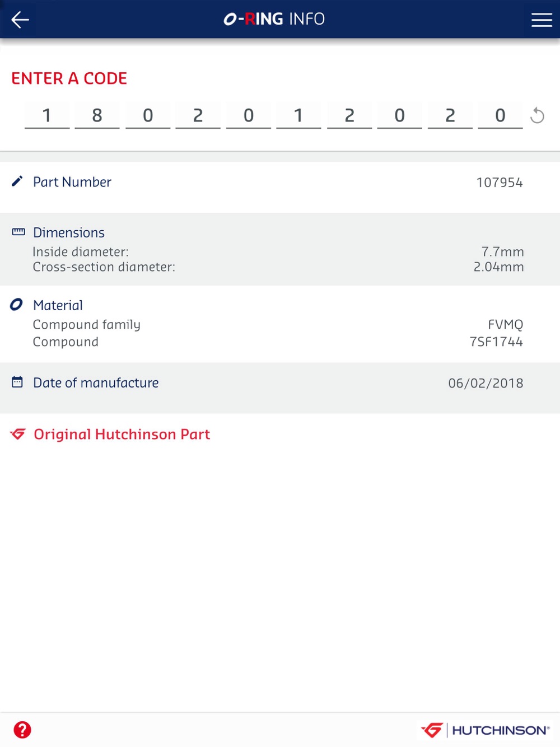Tap the Dimensions section heading
The image size is (560, 747).
[x=69, y=232]
